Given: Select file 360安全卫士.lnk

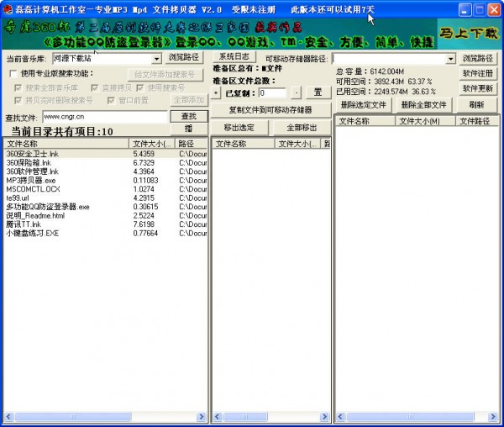Looking at the screenshot, I should point(33,154).
